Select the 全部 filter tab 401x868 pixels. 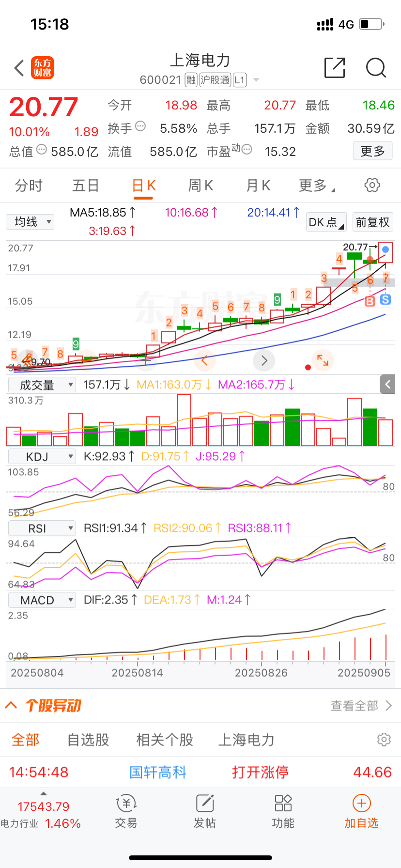[26, 740]
